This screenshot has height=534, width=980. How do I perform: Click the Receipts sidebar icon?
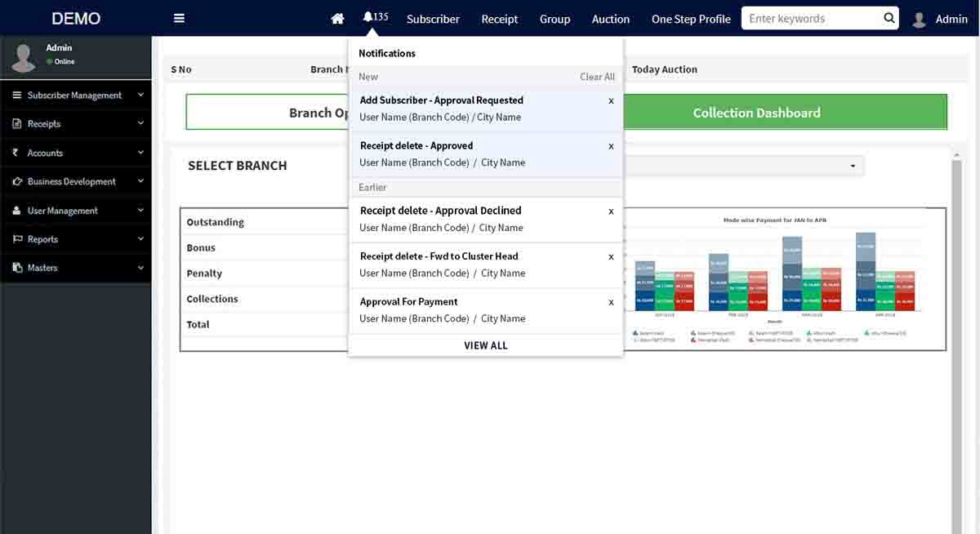pyautogui.click(x=16, y=124)
